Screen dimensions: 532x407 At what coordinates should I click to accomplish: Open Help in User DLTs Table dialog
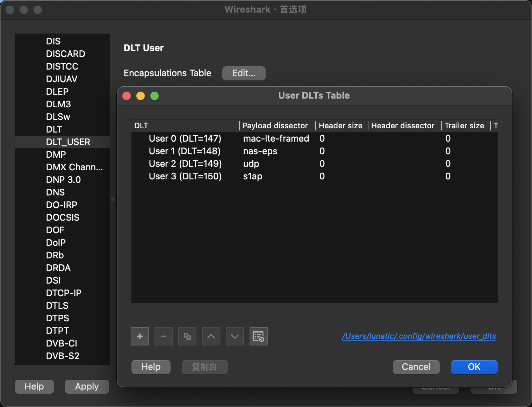tap(151, 367)
